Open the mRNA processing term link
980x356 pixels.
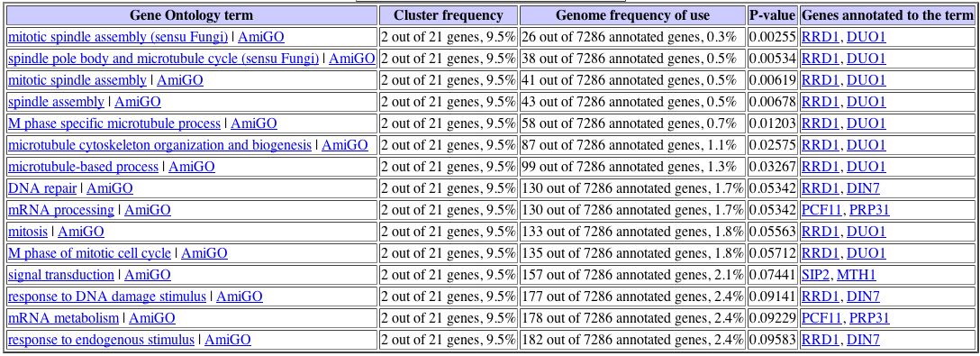[x=60, y=210]
